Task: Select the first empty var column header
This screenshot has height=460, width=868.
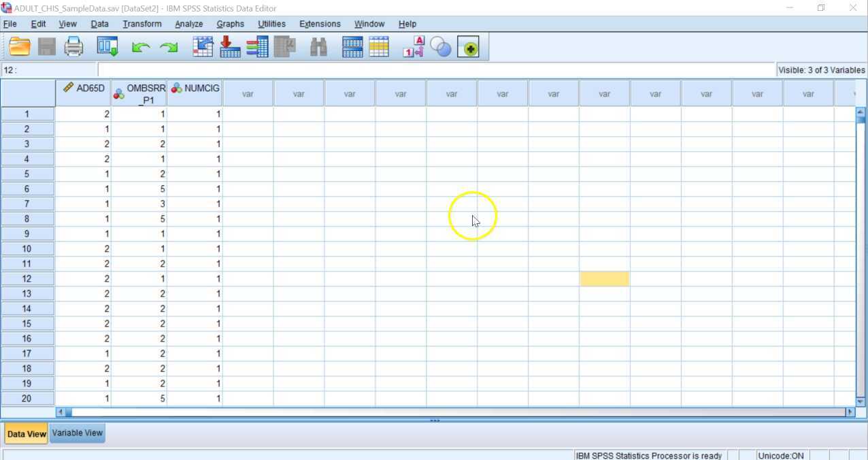Action: coord(248,93)
